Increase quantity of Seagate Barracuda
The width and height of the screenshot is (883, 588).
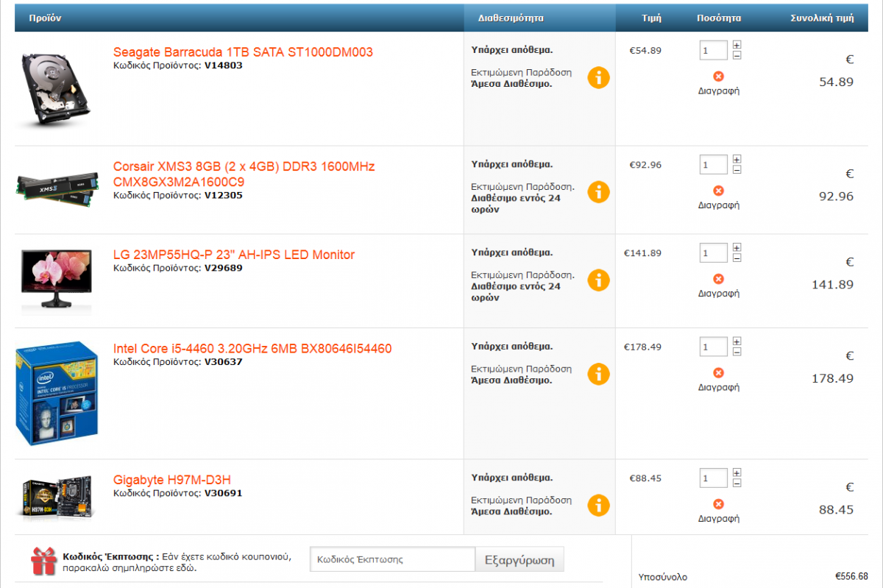click(x=737, y=46)
